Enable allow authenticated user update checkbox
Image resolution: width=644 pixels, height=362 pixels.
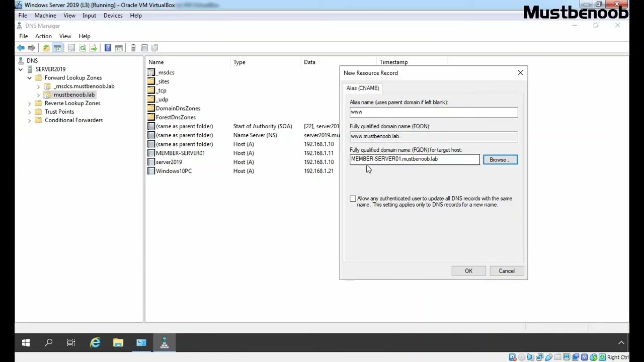[x=353, y=199]
